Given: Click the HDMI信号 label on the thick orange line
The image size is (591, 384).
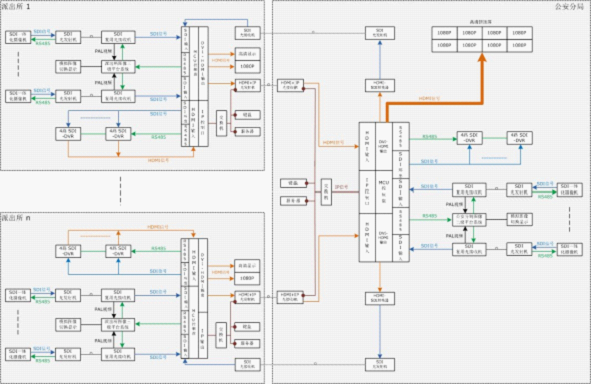Looking at the screenshot, I should tap(429, 98).
